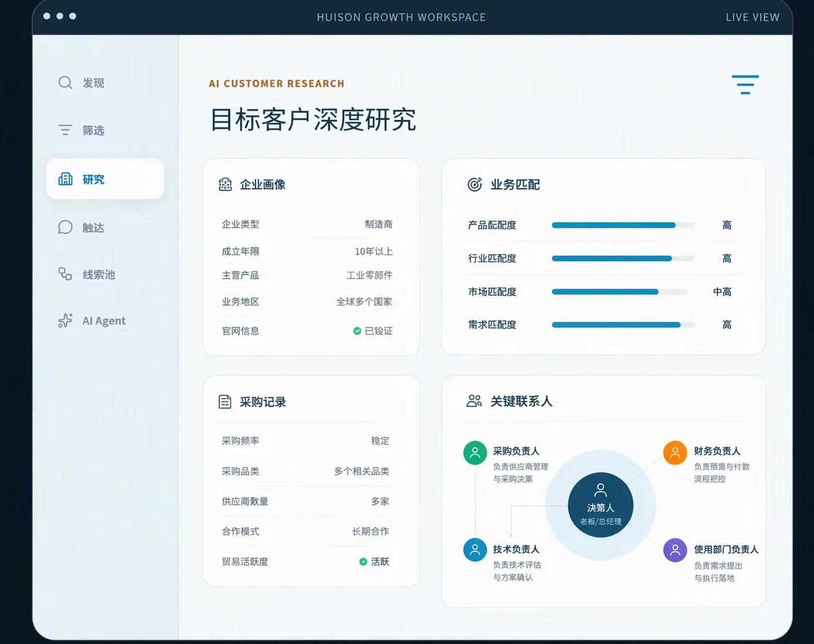Click the 技术负责人 contact name

pyautogui.click(x=516, y=549)
